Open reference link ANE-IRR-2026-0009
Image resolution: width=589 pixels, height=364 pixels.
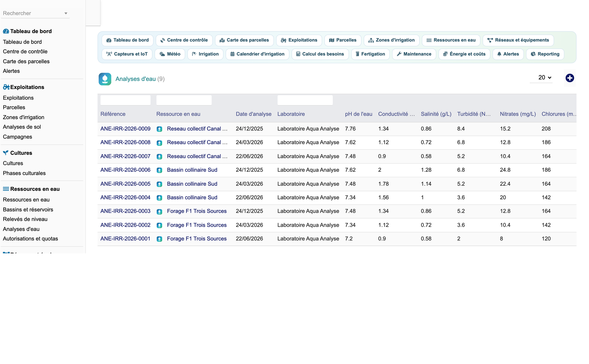(x=125, y=129)
